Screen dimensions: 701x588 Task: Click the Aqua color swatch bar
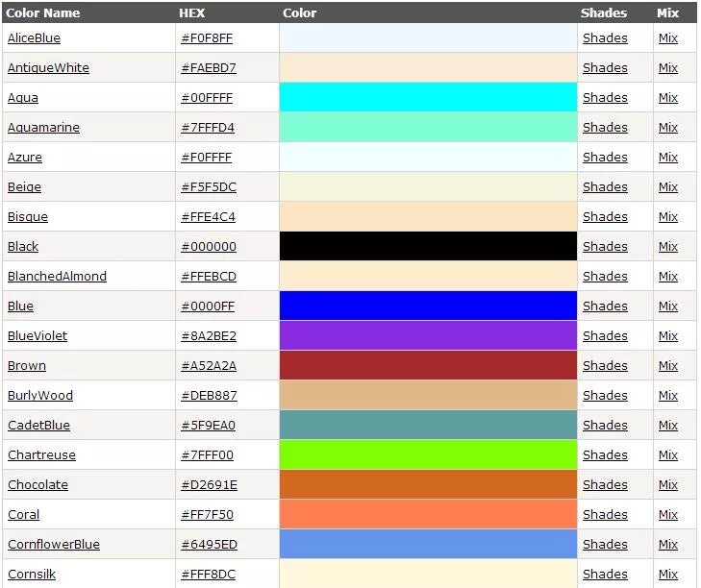coord(428,97)
